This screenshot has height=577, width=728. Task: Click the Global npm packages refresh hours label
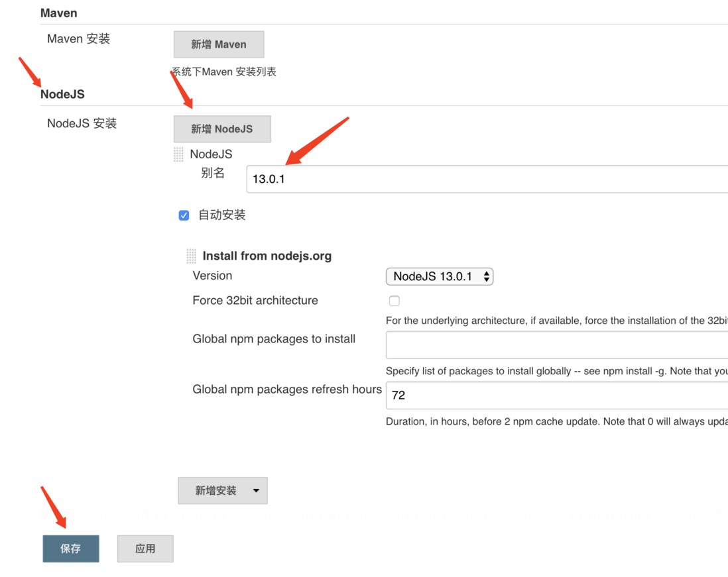[x=287, y=389]
